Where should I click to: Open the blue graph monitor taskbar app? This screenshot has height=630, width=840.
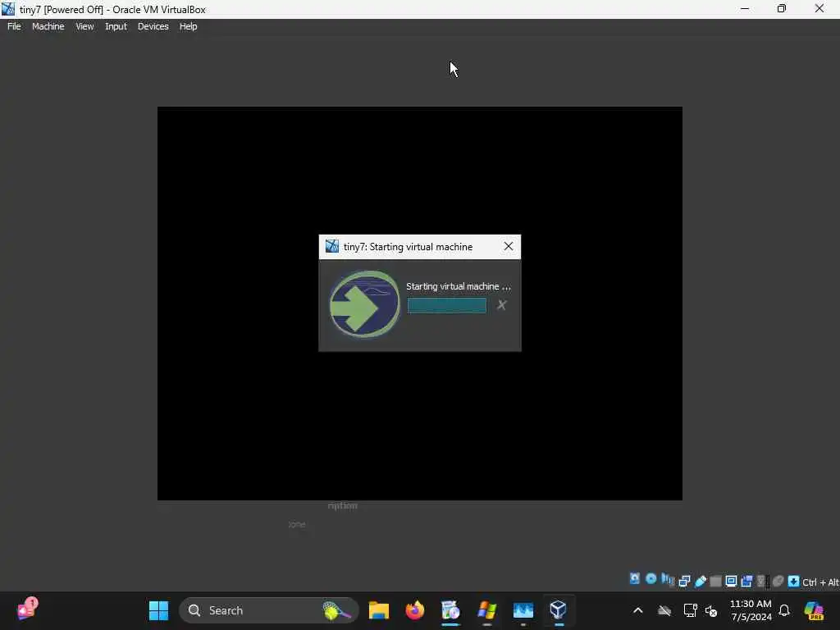click(523, 610)
